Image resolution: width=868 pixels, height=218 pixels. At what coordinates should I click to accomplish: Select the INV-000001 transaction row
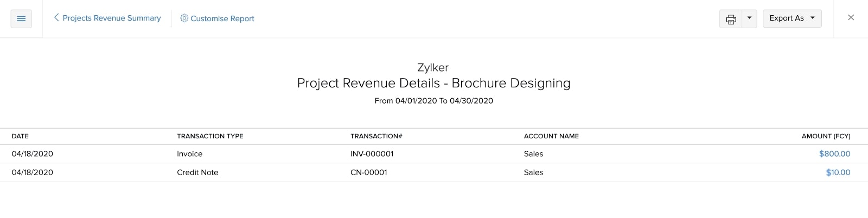pyautogui.click(x=372, y=154)
